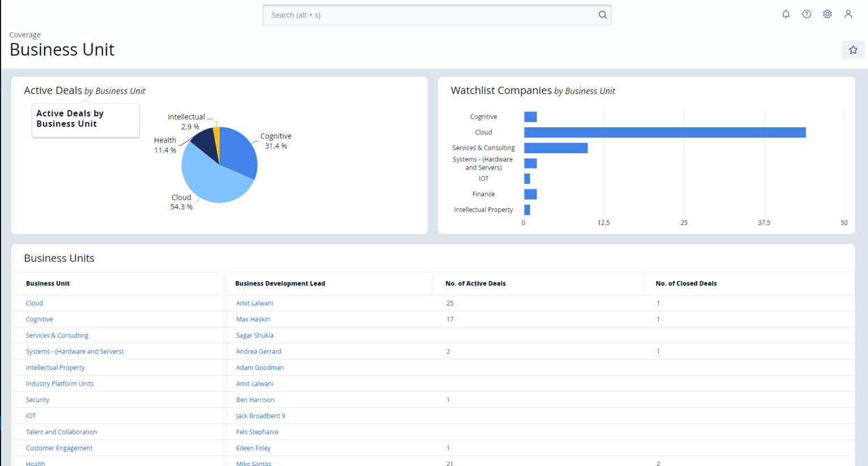Sort by the Business Unit column header
The image size is (868, 466).
[x=47, y=283]
